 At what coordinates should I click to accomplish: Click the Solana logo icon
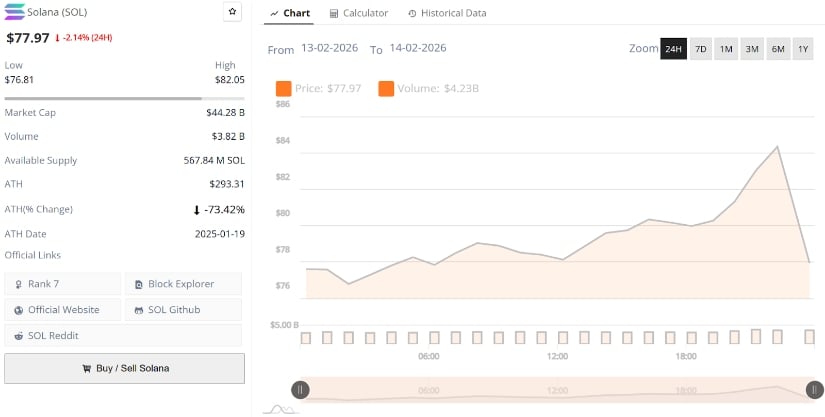14,11
